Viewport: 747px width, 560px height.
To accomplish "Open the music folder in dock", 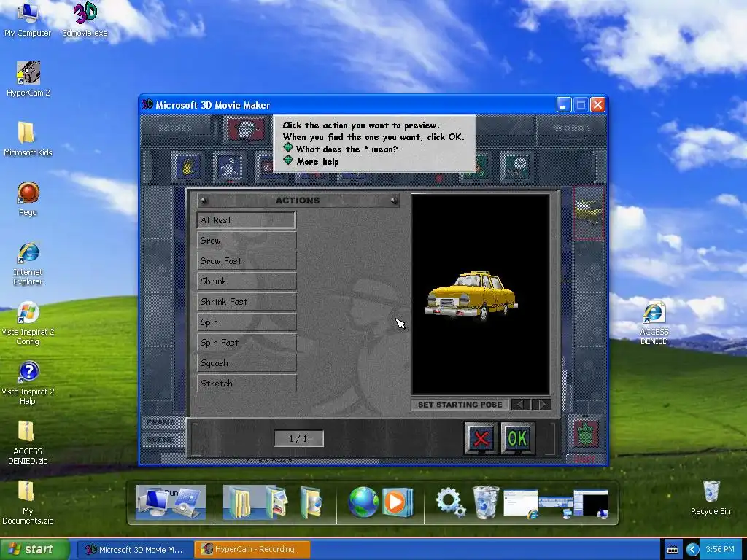I will coord(311,502).
